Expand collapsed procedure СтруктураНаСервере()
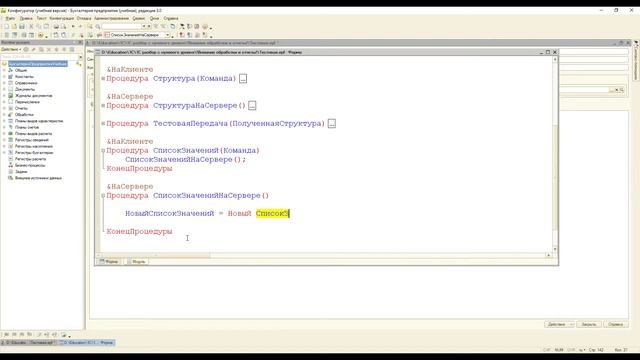640x360 pixels. [103, 105]
